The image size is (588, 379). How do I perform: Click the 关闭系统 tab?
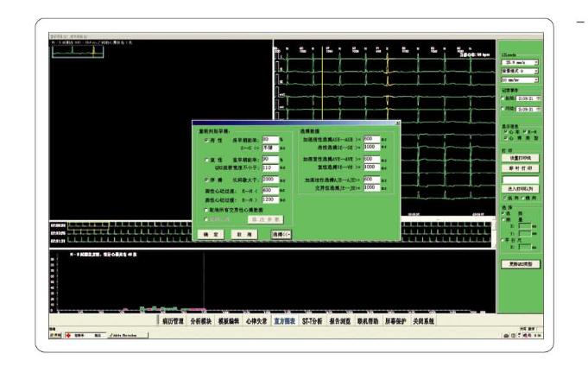tap(424, 321)
